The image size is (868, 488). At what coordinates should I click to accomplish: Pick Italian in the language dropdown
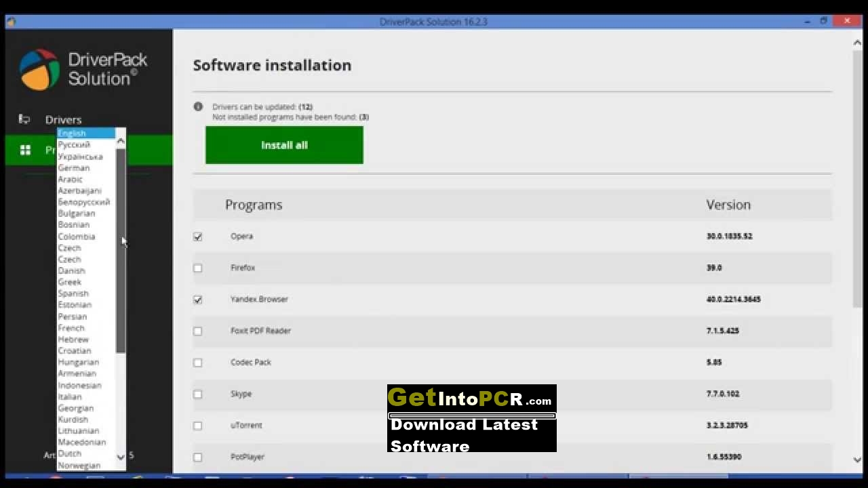(x=69, y=396)
